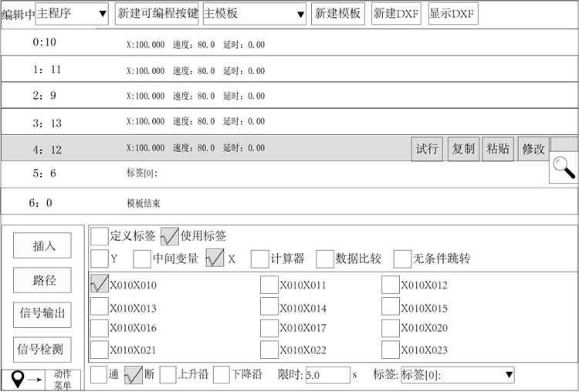Click the magnifying glass search icon

coord(565,167)
